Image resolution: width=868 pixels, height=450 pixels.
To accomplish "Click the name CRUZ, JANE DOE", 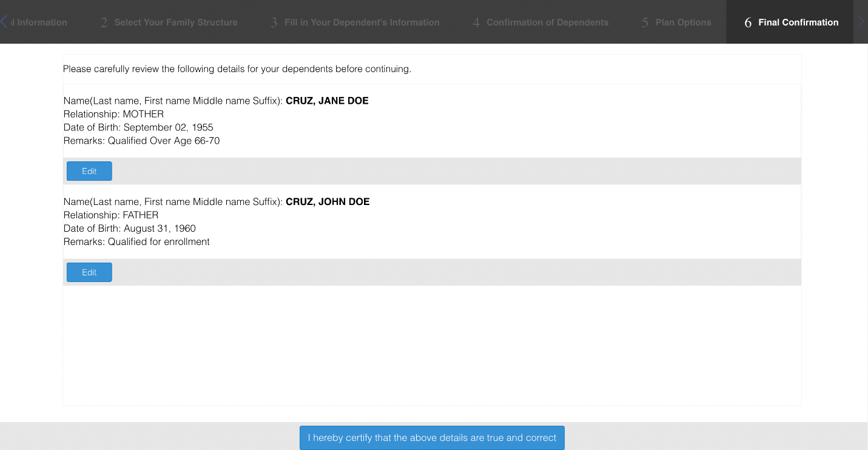I will [327, 101].
